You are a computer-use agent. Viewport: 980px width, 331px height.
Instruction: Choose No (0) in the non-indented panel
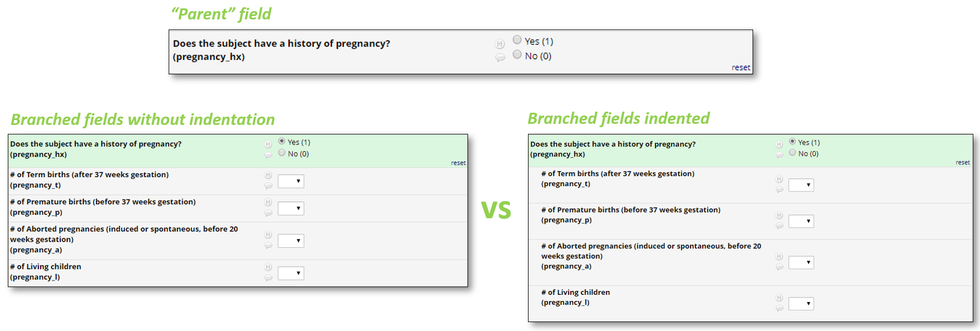[282, 153]
